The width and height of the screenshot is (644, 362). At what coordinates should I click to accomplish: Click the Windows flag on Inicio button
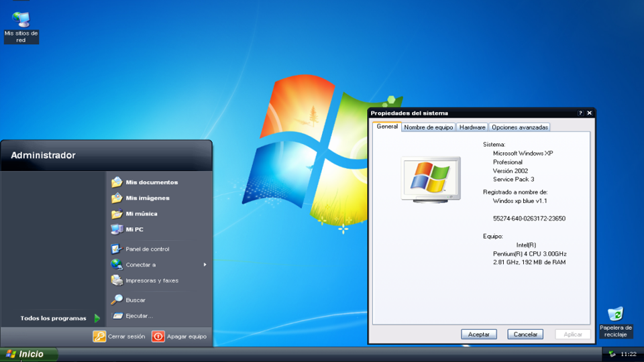[x=11, y=354]
